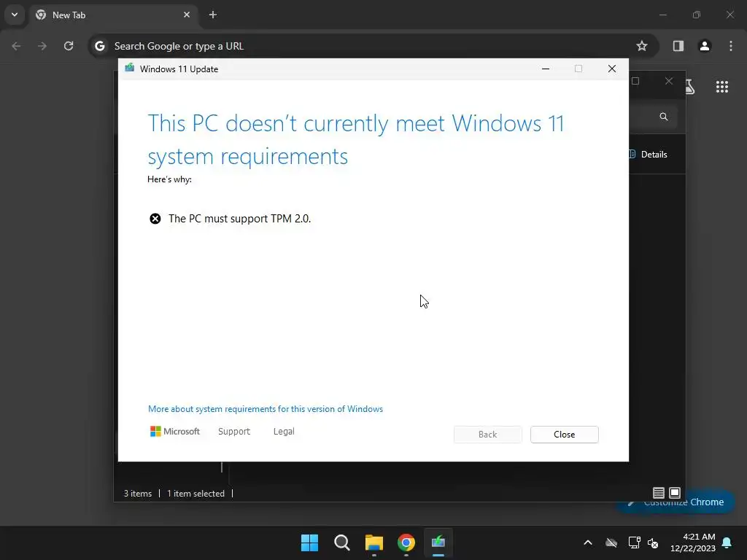Open the notifications bell
The image size is (747, 560).
click(x=727, y=542)
